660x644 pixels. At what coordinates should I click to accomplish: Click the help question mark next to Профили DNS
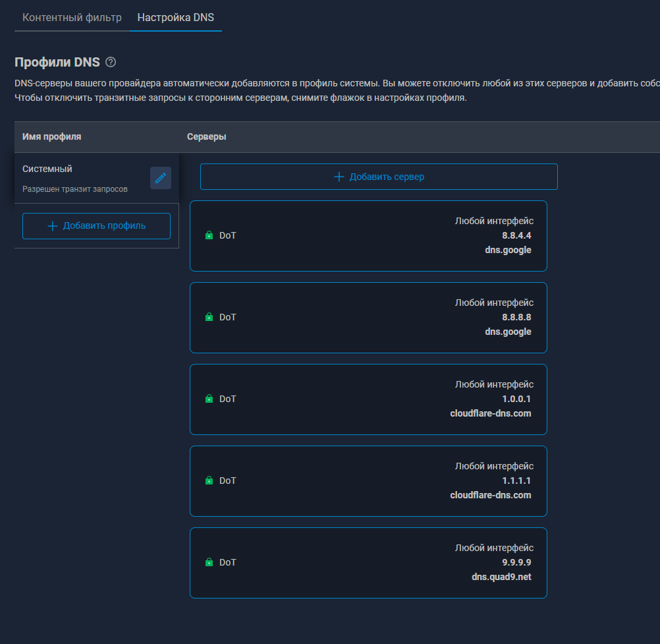tap(111, 63)
